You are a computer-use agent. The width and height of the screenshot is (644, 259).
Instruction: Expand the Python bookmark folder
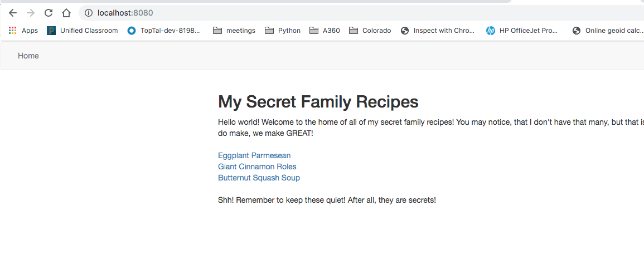[x=283, y=31]
